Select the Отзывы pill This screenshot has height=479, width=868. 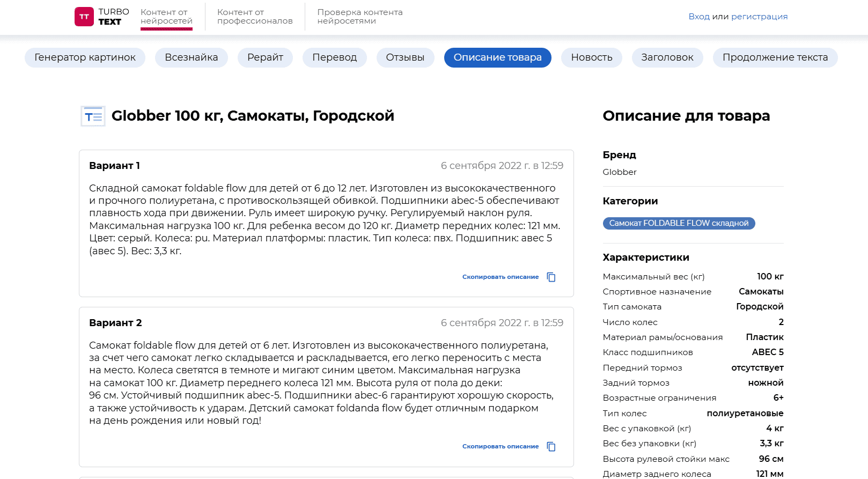point(405,57)
